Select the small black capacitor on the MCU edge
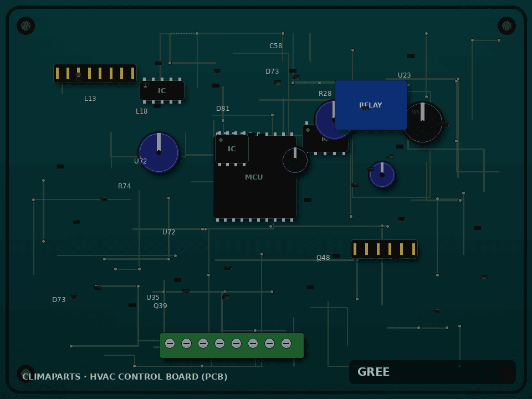The height and width of the screenshot is (399, 532). pyautogui.click(x=295, y=160)
